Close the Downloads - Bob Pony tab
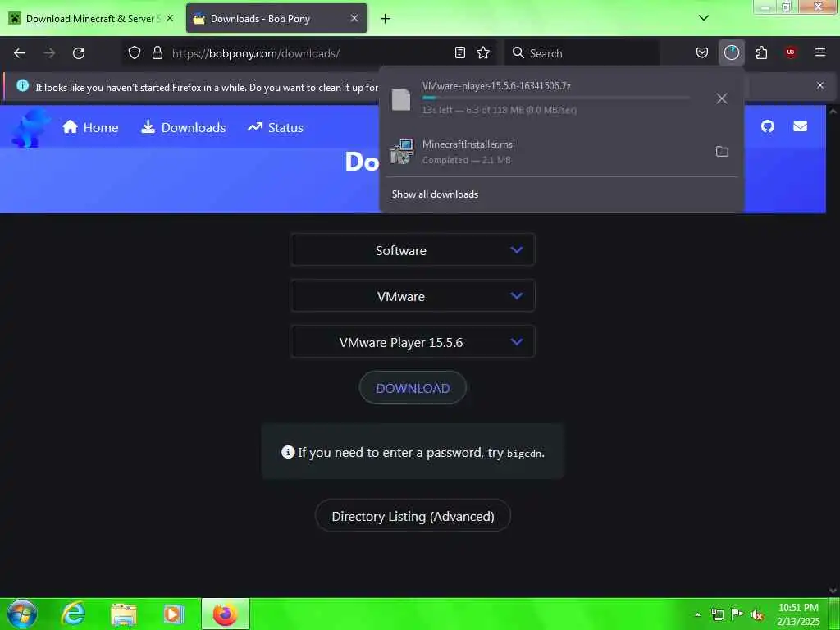This screenshot has height=630, width=840. pyautogui.click(x=354, y=18)
